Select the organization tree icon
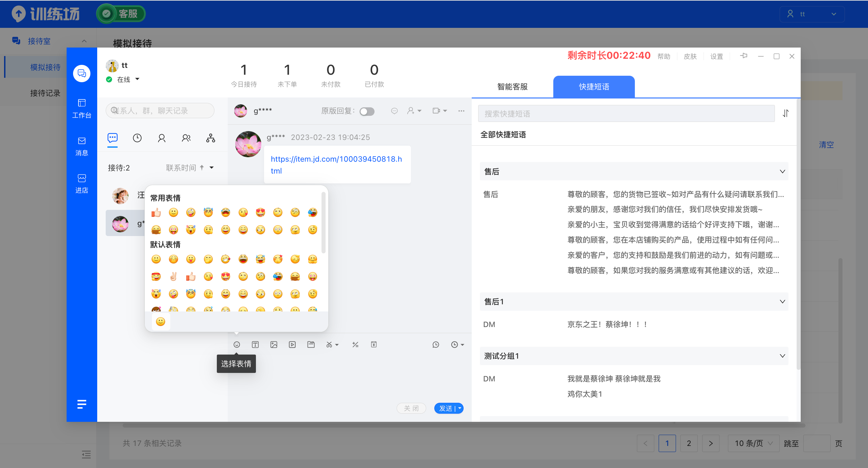This screenshot has width=868, height=468. (x=211, y=138)
